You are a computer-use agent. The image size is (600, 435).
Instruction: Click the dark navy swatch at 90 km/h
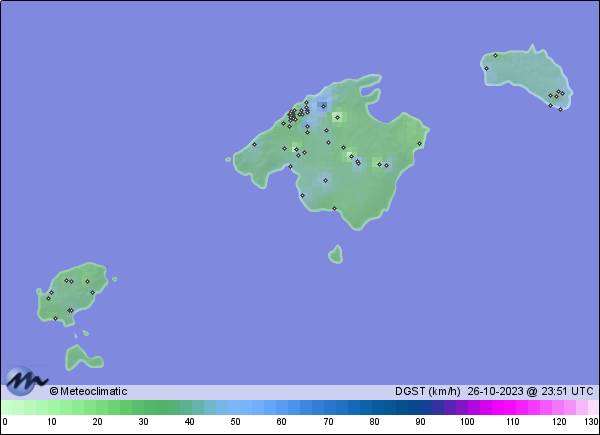[x=421, y=407]
